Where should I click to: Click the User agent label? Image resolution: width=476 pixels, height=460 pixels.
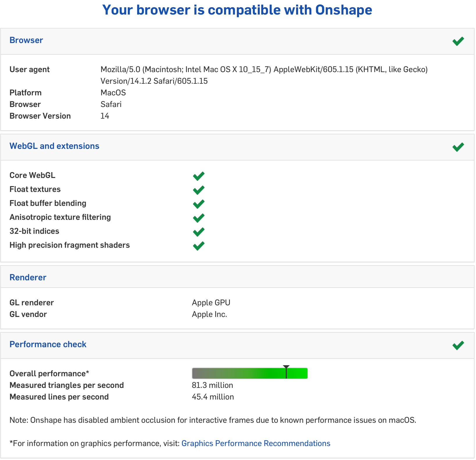click(30, 69)
